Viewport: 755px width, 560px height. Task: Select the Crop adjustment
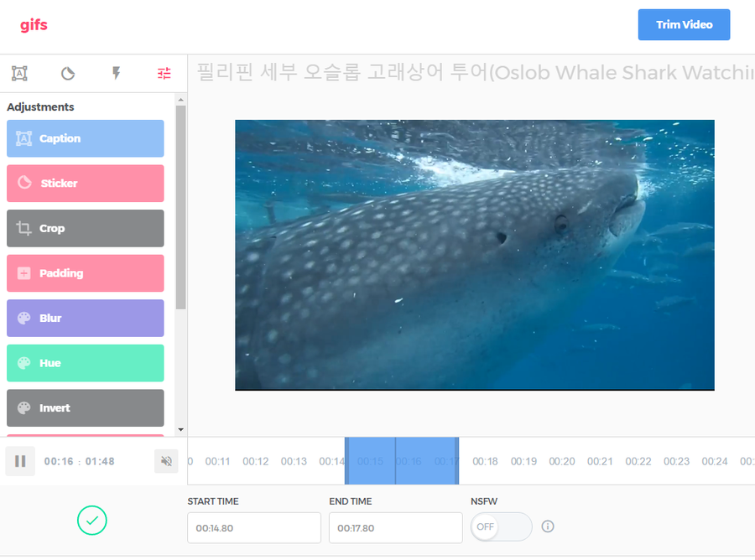coord(85,228)
